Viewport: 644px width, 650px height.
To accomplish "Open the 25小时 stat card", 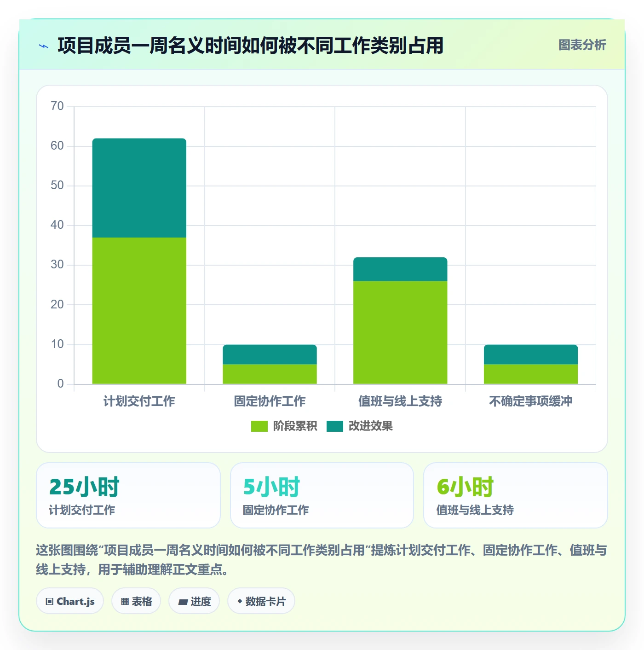I will pos(128,495).
